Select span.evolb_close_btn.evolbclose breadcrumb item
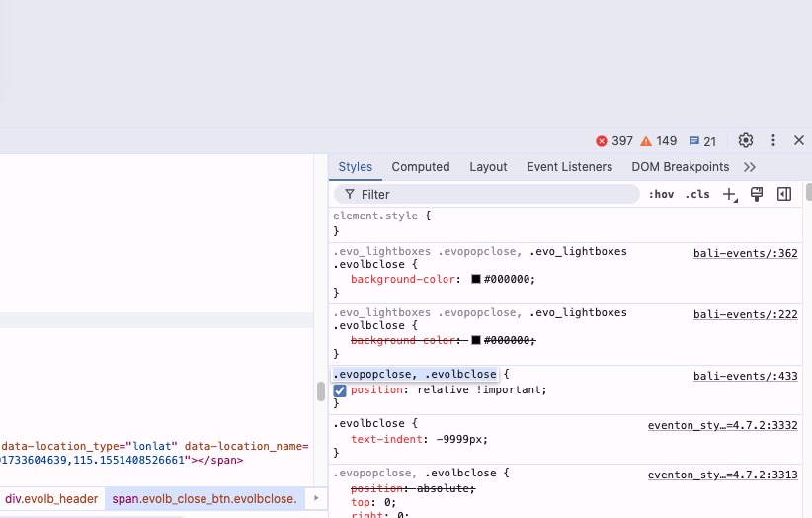The width and height of the screenshot is (812, 518). [204, 499]
